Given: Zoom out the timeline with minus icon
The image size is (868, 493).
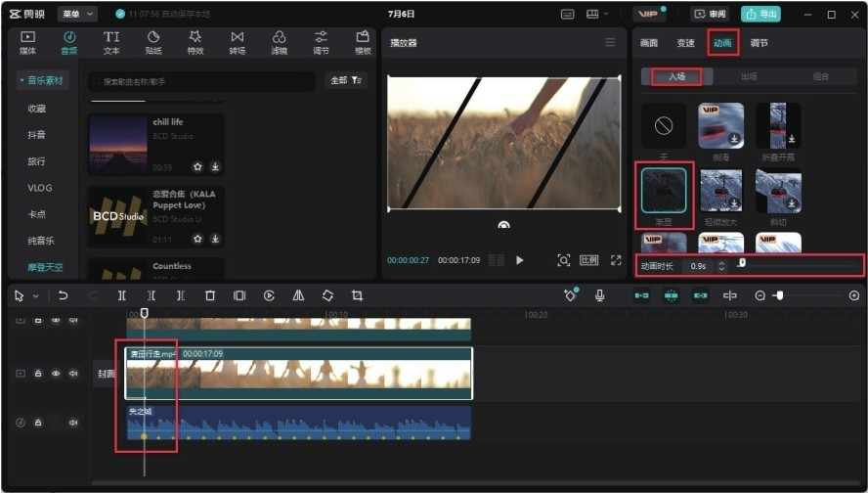Looking at the screenshot, I should click(x=760, y=295).
